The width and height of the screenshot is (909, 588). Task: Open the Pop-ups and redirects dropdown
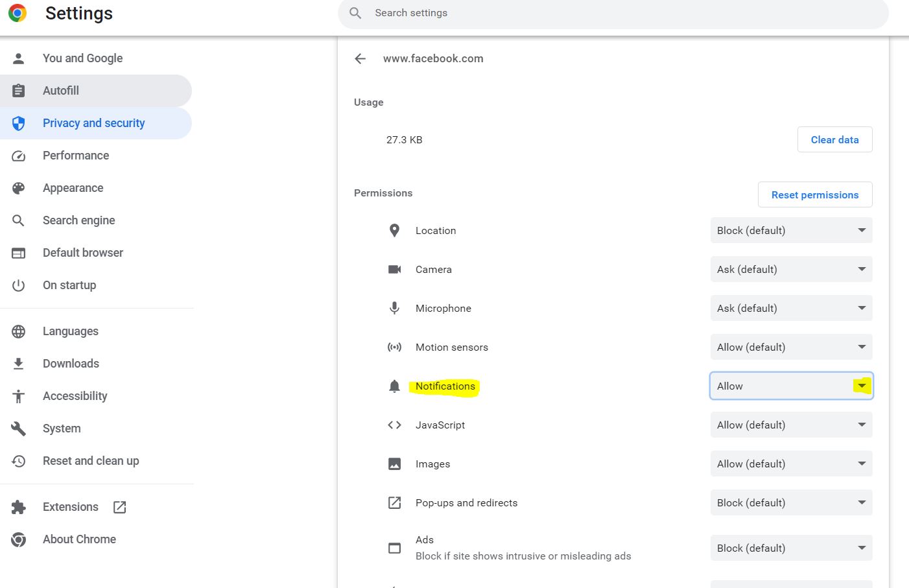(x=791, y=502)
